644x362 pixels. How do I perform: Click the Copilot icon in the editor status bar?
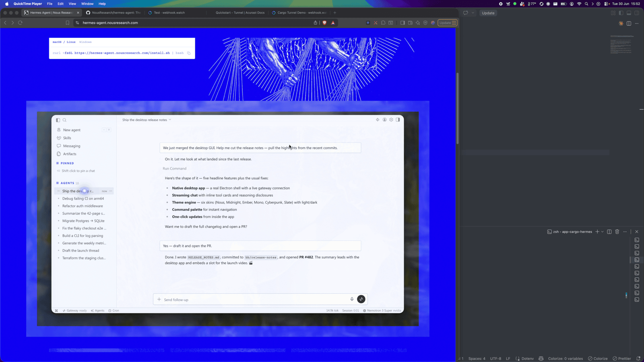tap(541, 358)
